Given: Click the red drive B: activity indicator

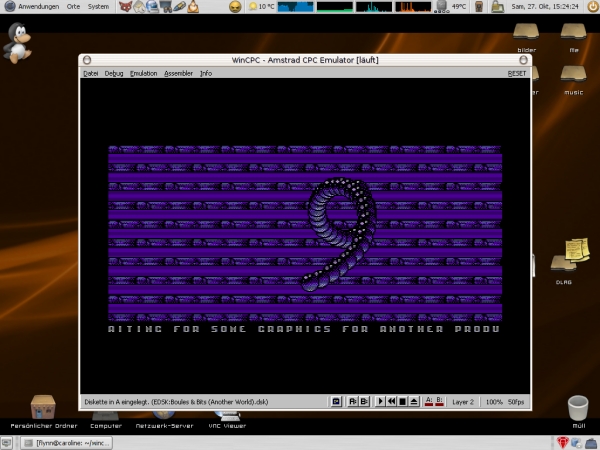Looking at the screenshot, I should pos(439,401).
